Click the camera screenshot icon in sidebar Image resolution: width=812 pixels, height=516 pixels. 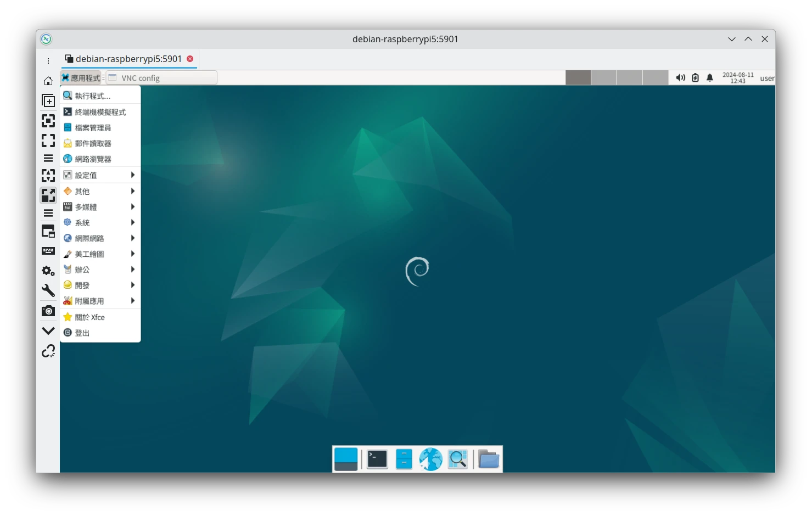(48, 311)
